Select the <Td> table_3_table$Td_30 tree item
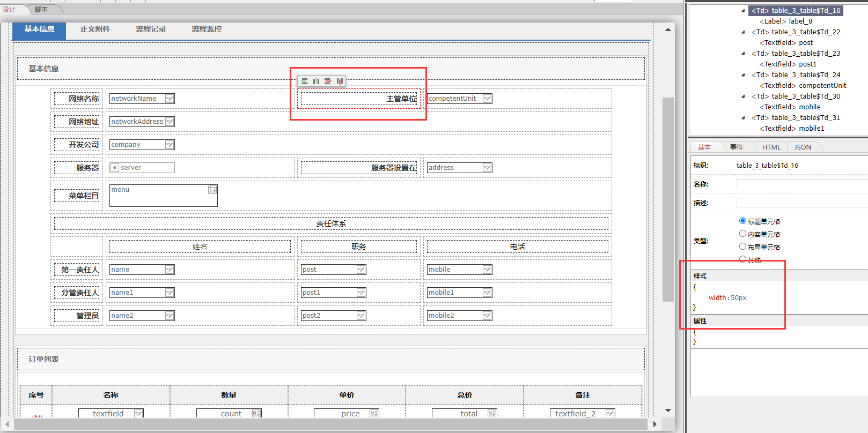Image resolution: width=868 pixels, height=433 pixels. click(796, 96)
